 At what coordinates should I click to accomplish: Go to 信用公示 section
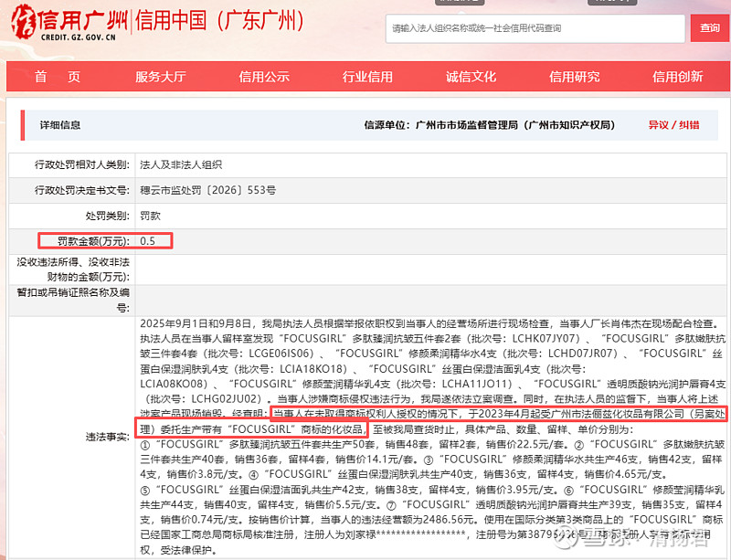click(264, 77)
